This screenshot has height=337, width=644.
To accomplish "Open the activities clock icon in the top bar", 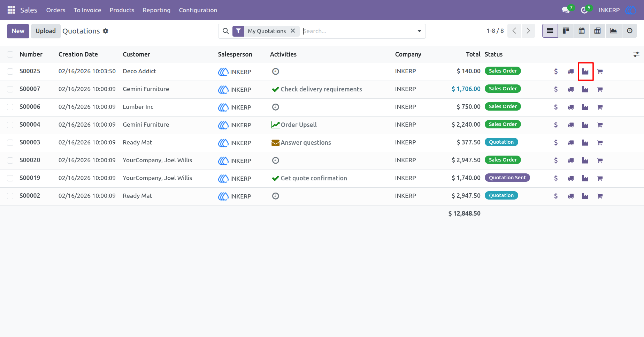I will point(584,10).
